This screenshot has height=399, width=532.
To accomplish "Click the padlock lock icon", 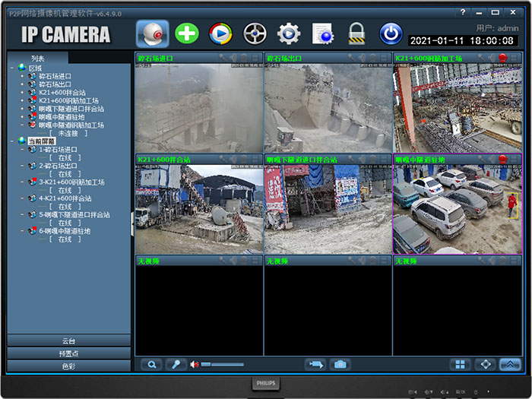I will pos(356,33).
